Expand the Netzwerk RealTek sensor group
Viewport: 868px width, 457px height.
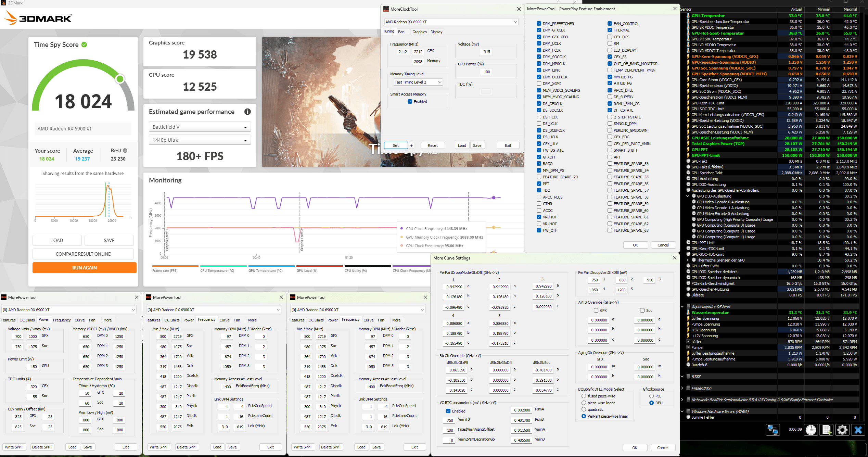tap(682, 400)
